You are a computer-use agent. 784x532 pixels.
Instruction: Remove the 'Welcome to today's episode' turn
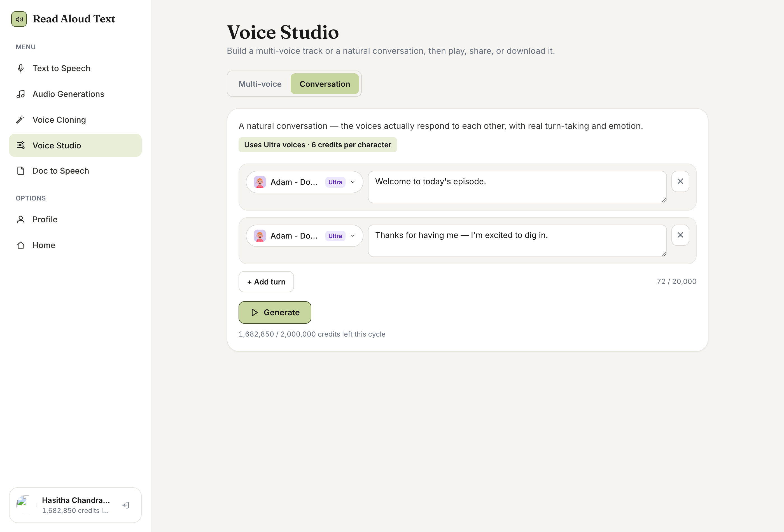[x=680, y=181]
